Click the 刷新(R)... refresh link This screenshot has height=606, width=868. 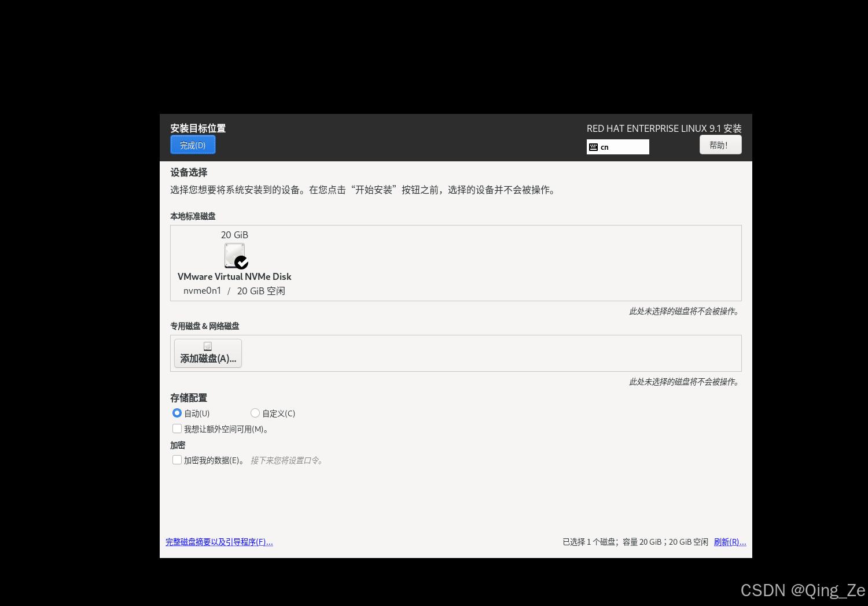[730, 542]
